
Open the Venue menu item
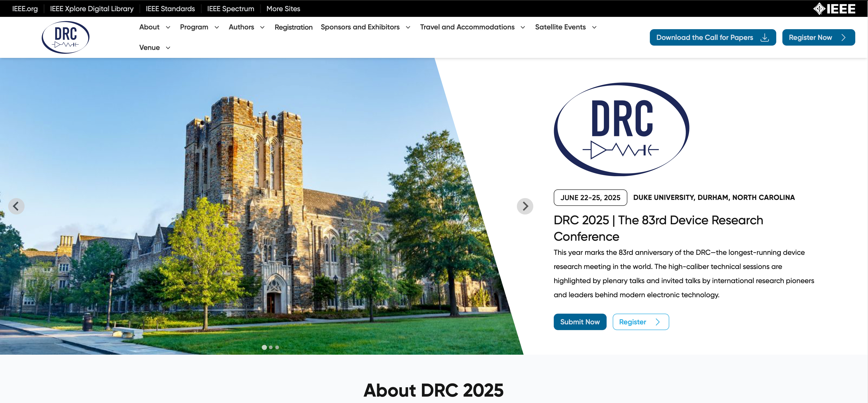tap(149, 48)
